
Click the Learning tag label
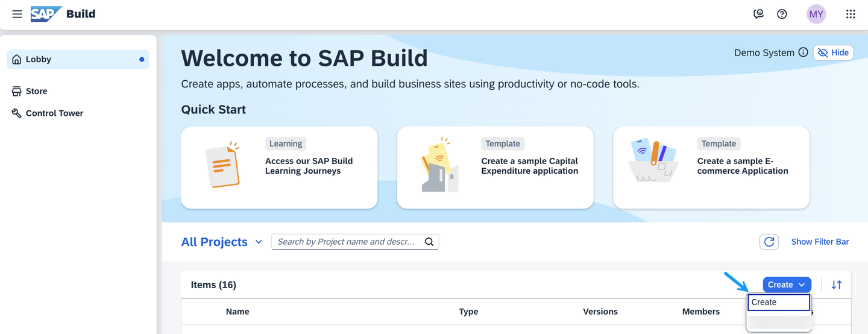[286, 143]
